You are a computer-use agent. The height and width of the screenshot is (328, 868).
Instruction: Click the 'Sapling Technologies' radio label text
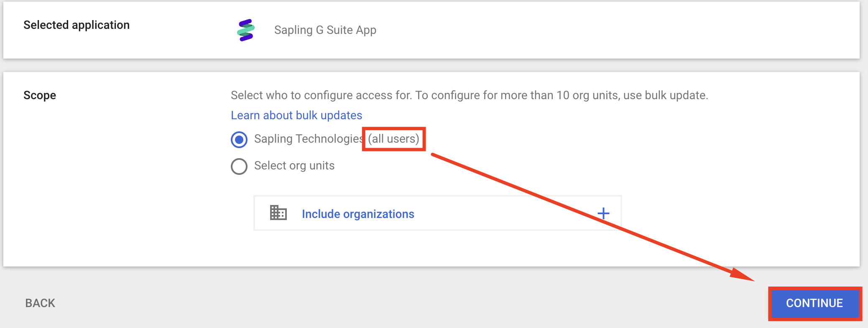point(308,139)
